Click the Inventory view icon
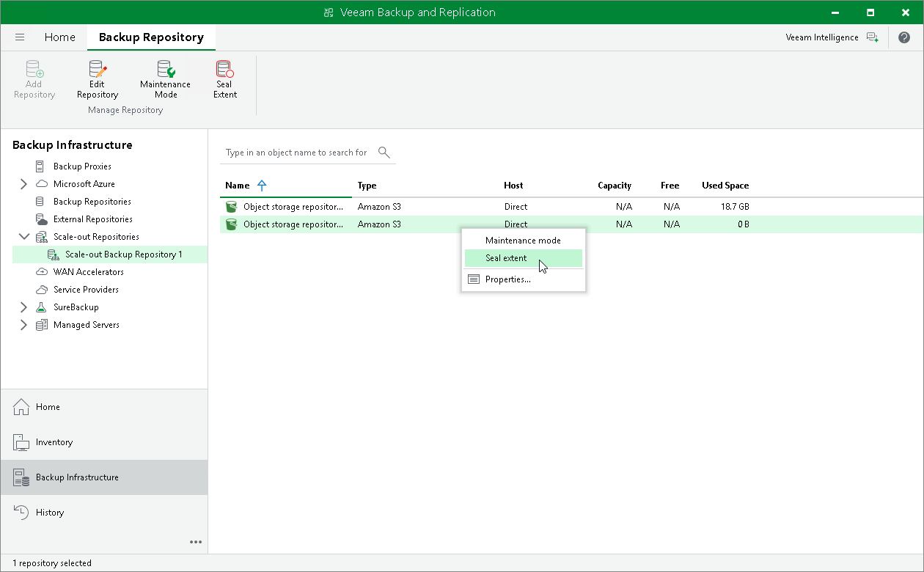 coord(21,441)
